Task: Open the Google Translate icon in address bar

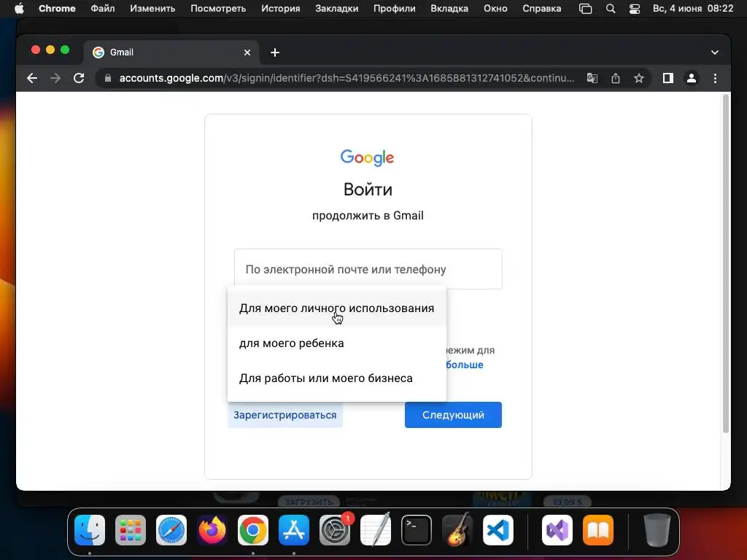Action: click(x=592, y=78)
